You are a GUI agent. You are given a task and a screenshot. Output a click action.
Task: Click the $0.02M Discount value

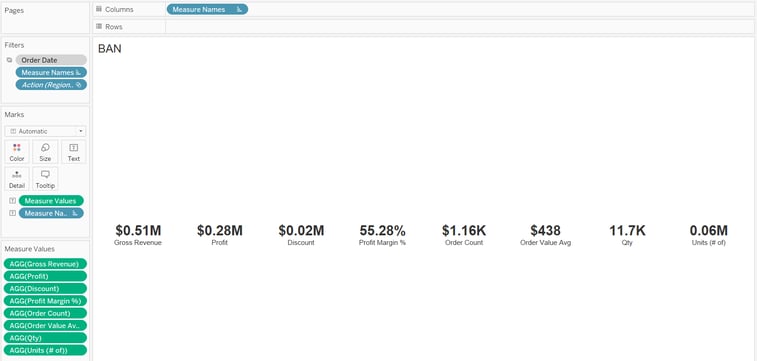click(301, 231)
